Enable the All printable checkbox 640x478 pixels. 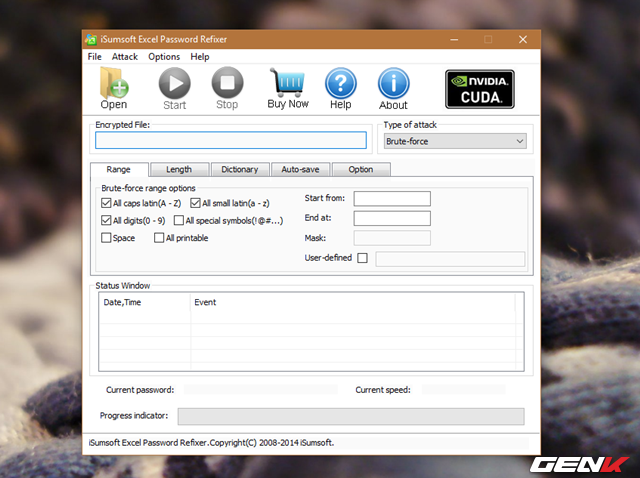[x=159, y=238]
